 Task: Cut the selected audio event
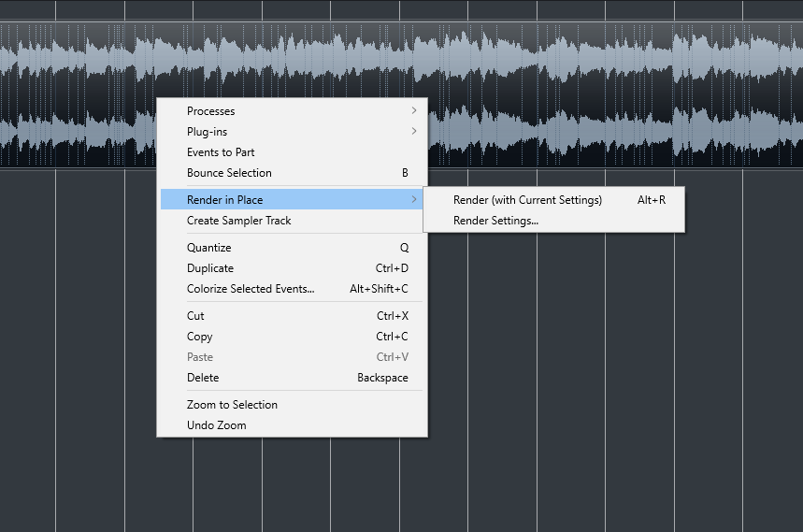click(195, 316)
